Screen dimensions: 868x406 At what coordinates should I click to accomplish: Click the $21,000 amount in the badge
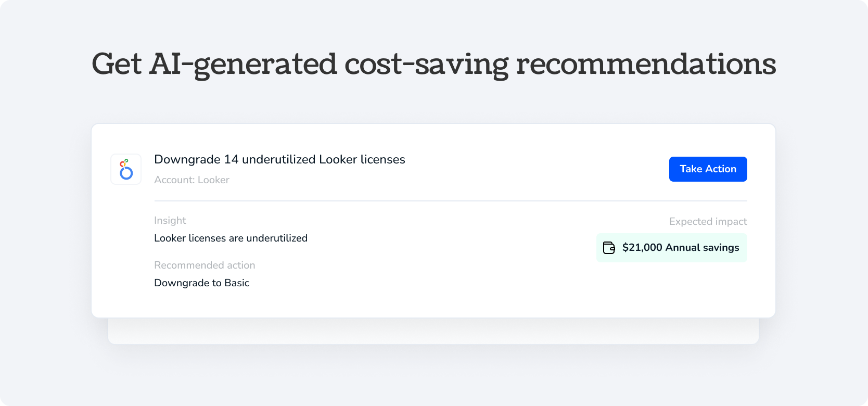coord(642,248)
